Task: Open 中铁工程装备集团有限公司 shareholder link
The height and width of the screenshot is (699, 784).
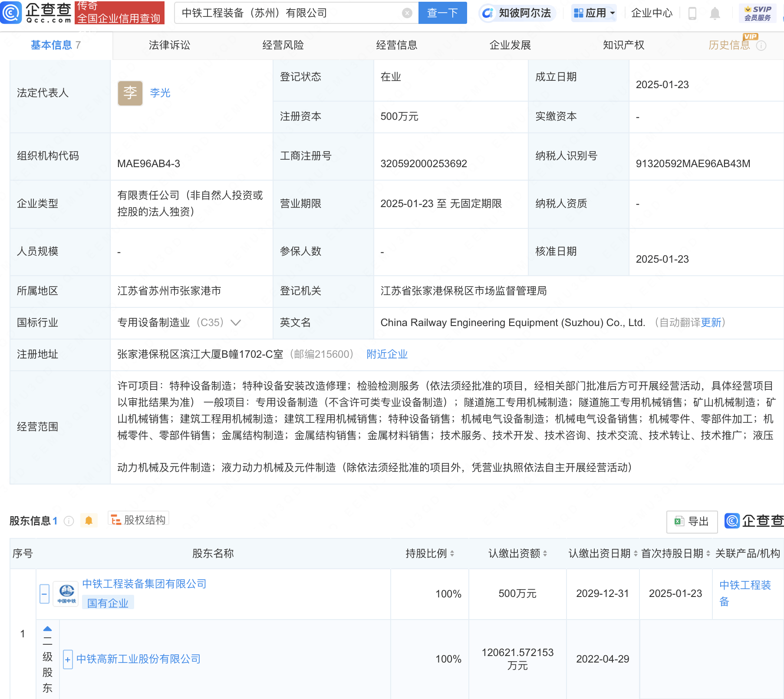Action: pyautogui.click(x=145, y=584)
